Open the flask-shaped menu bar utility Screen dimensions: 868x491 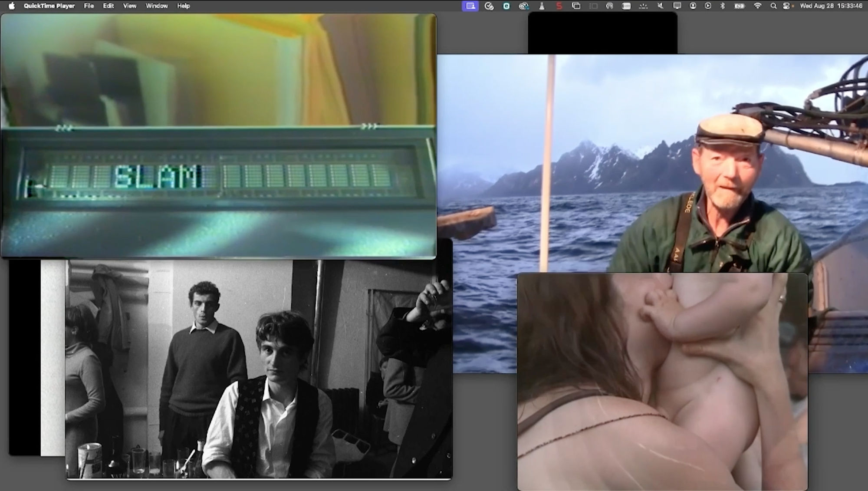(x=541, y=6)
